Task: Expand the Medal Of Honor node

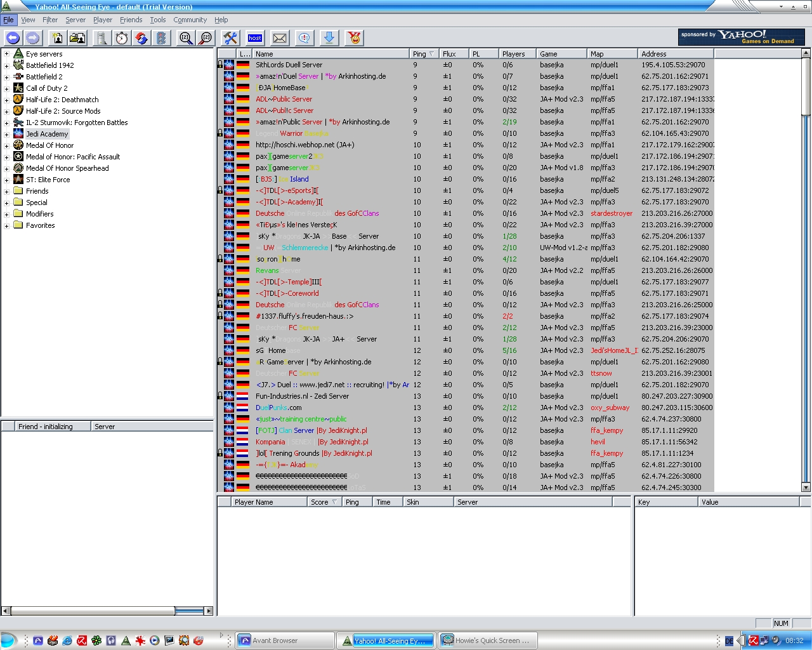Action: tap(6, 145)
